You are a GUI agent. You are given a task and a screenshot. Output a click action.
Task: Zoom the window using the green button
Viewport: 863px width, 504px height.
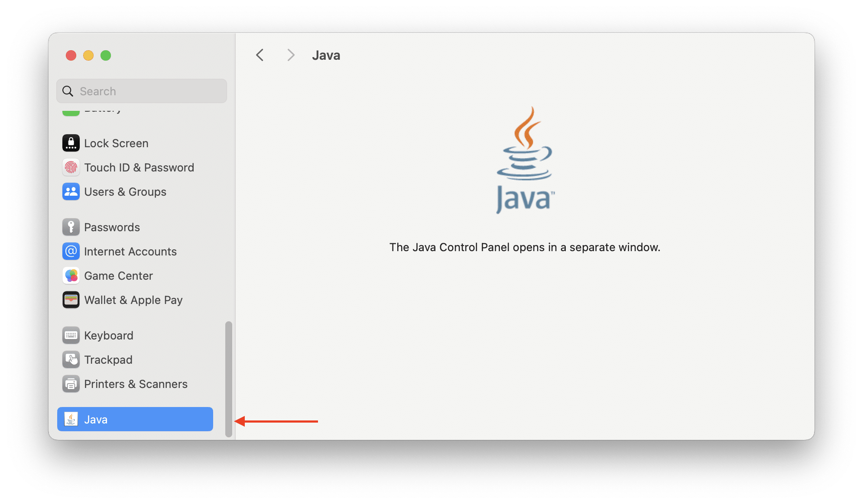coord(106,55)
